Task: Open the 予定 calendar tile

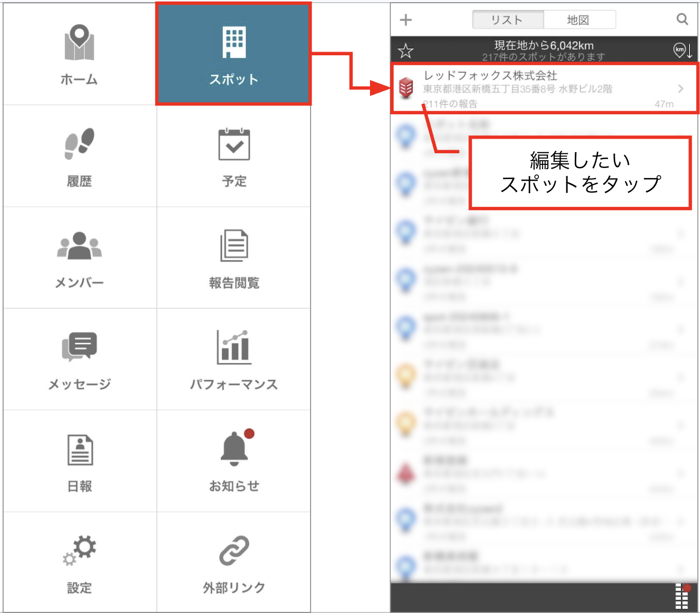Action: point(234,156)
